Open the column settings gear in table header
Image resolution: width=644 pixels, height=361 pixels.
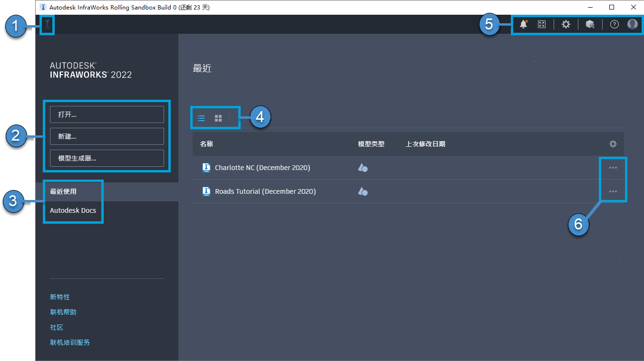[x=613, y=144]
